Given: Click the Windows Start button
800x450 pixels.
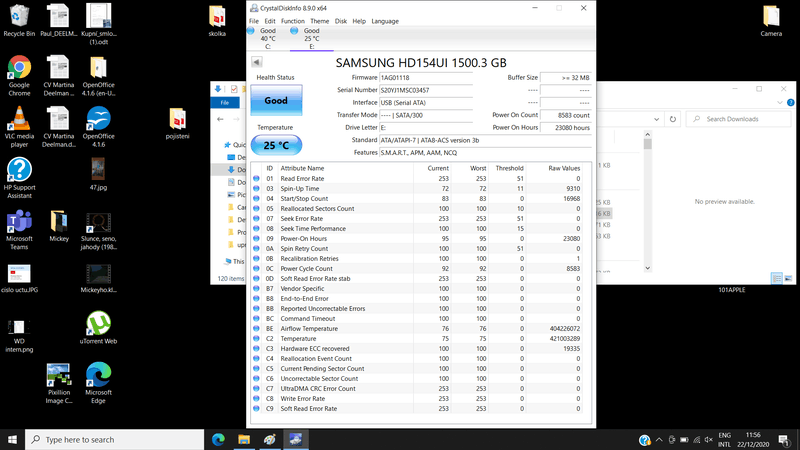Looking at the screenshot, I should pyautogui.click(x=12, y=440).
